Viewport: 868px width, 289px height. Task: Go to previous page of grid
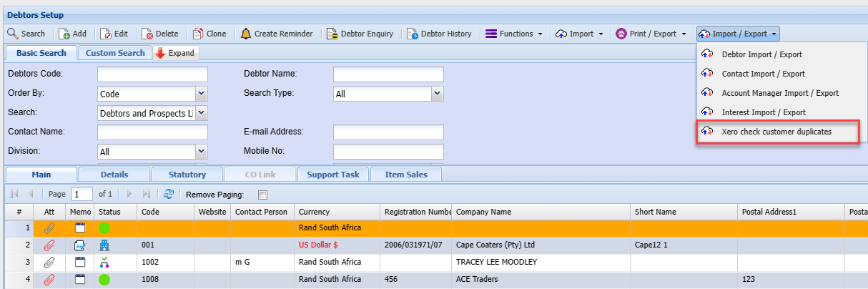pyautogui.click(x=31, y=194)
